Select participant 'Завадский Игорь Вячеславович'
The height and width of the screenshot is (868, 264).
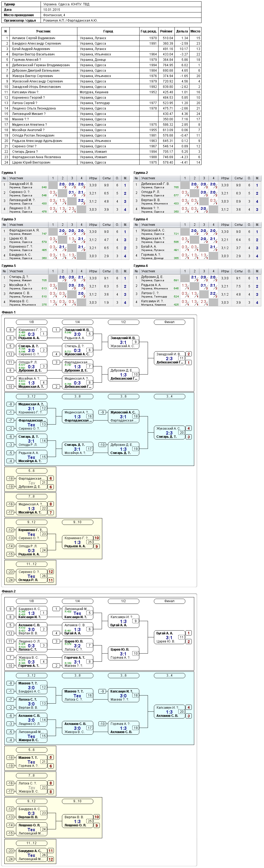37,87
